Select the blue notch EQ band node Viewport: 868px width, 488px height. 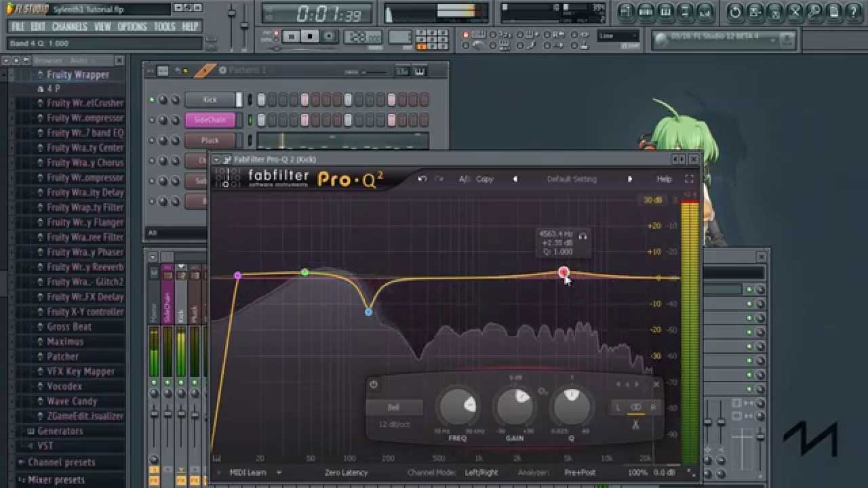click(x=368, y=312)
